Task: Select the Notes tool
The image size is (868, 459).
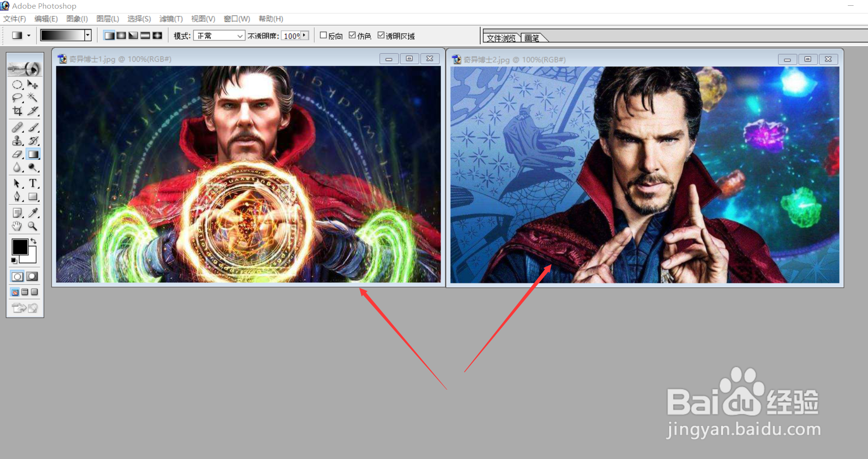Action: (x=17, y=213)
